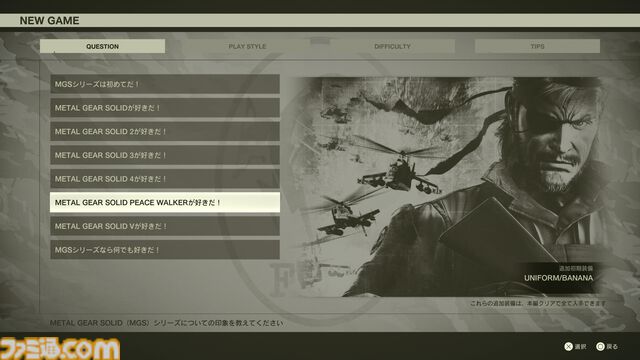This screenshot has height=360, width=640.
Task: Click the note about 本編クリア equipment
Action: tap(538, 303)
